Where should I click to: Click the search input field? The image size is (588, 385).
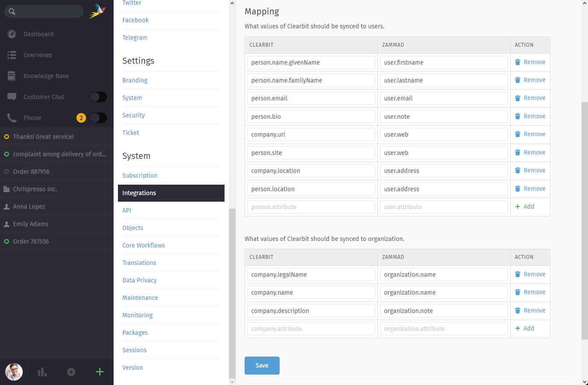(44, 11)
